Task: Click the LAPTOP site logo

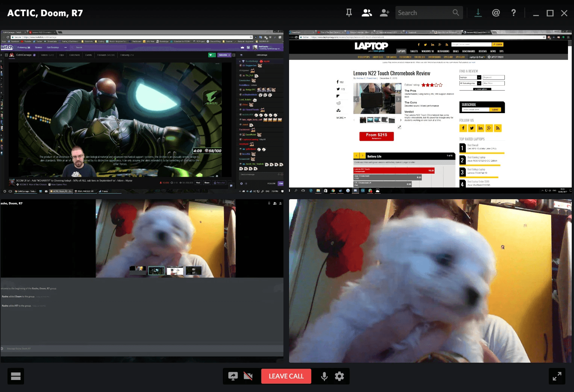Action: click(x=371, y=46)
